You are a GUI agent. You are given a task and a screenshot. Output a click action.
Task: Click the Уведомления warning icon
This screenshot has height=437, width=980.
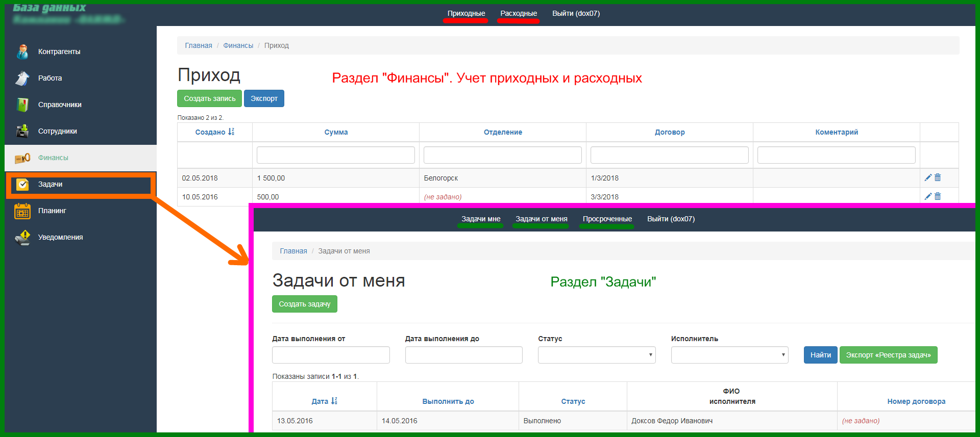pos(22,237)
